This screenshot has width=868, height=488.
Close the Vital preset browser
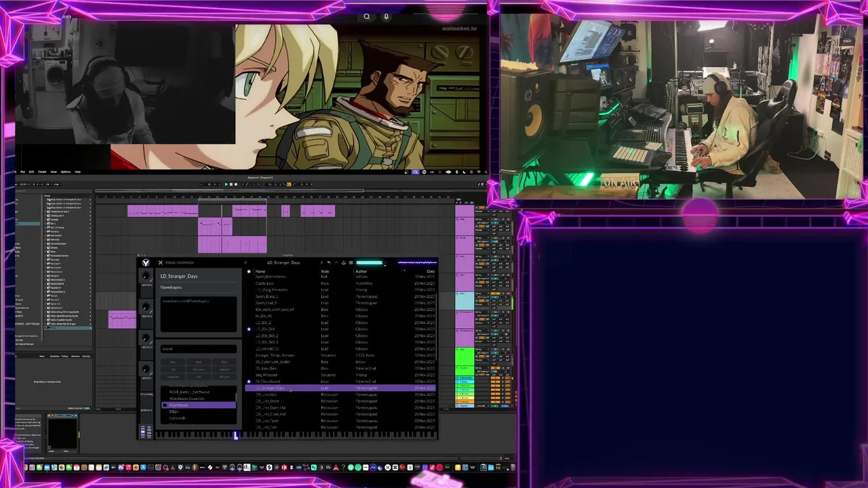(160, 263)
